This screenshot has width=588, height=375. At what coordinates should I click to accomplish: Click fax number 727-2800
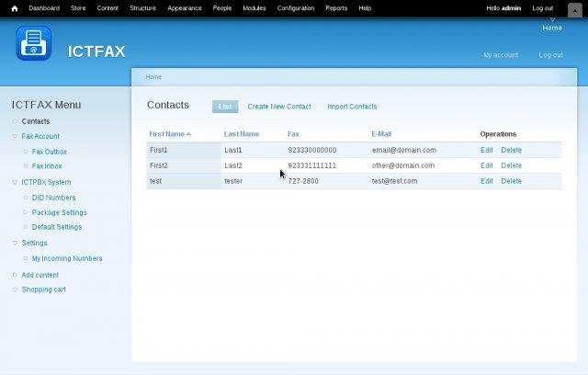pos(303,181)
